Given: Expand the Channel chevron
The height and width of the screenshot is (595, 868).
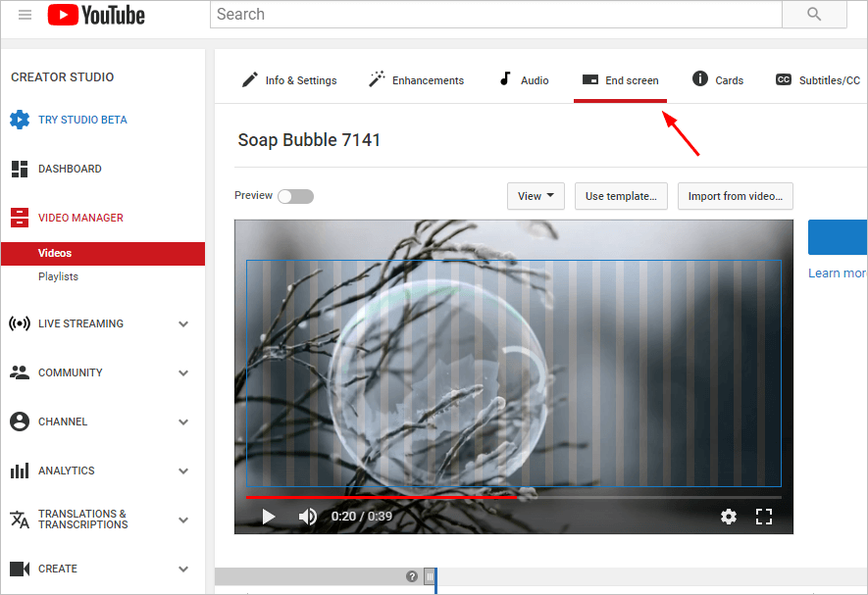Looking at the screenshot, I should tap(183, 421).
